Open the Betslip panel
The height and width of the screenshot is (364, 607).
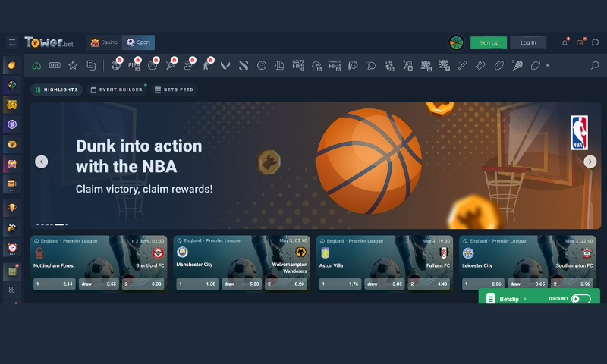coord(508,299)
